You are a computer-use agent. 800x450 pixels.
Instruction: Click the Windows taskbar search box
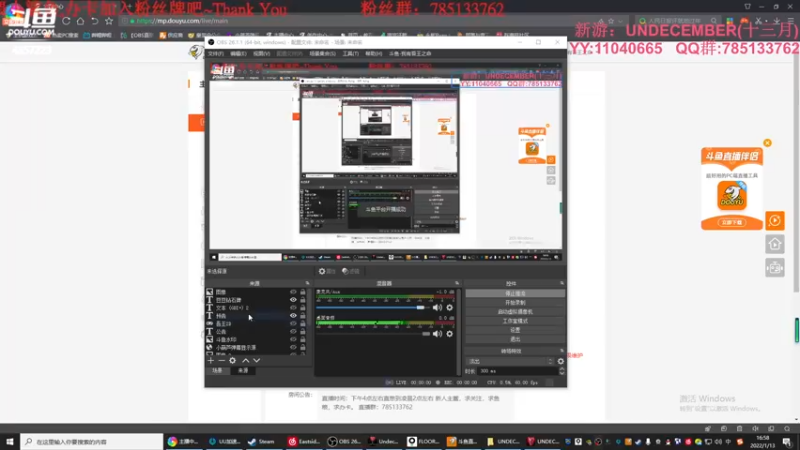tap(92, 441)
